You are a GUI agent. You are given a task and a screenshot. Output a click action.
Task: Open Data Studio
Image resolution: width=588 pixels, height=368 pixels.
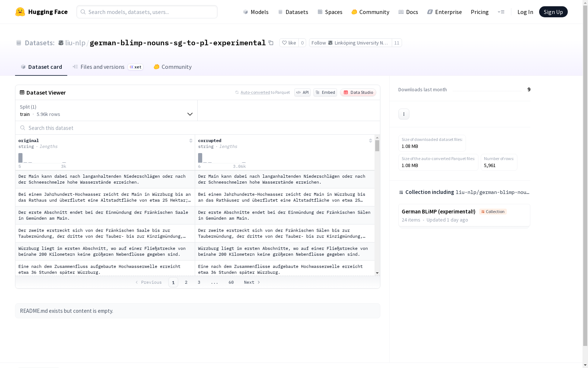(358, 92)
